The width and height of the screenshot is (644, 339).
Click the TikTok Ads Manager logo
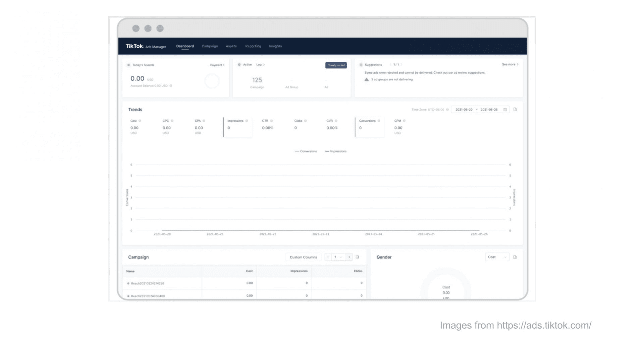pos(146,46)
